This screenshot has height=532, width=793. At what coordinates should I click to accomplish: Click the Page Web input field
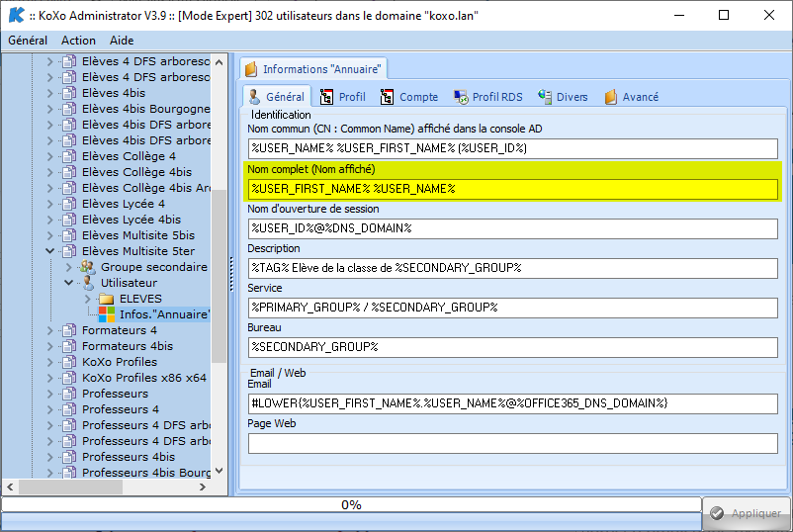point(513,443)
